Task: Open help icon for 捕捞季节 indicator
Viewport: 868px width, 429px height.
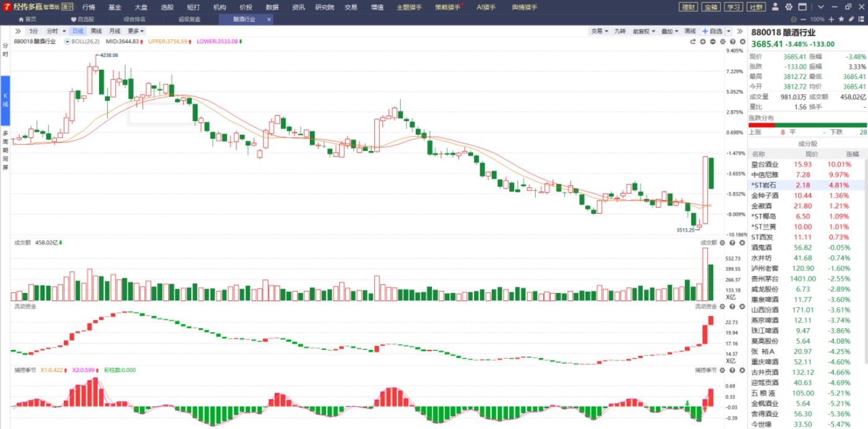Action: (x=732, y=370)
